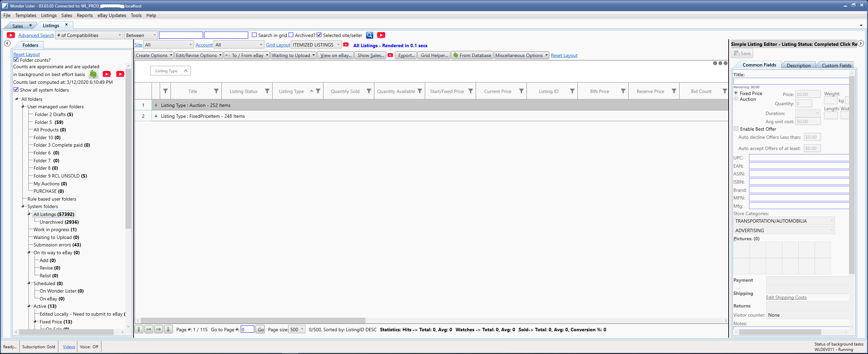Image resolution: width=868 pixels, height=354 pixels.
Task: Click the green refresh folder counts icon
Action: 93,74
